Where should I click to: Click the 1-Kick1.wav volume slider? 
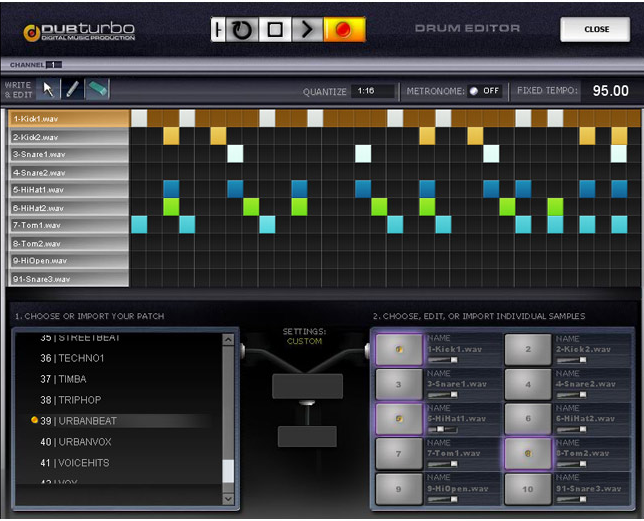tap(443, 360)
